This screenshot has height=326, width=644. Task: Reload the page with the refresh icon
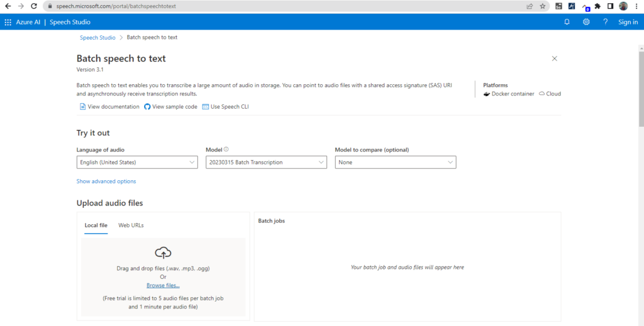coord(34,6)
